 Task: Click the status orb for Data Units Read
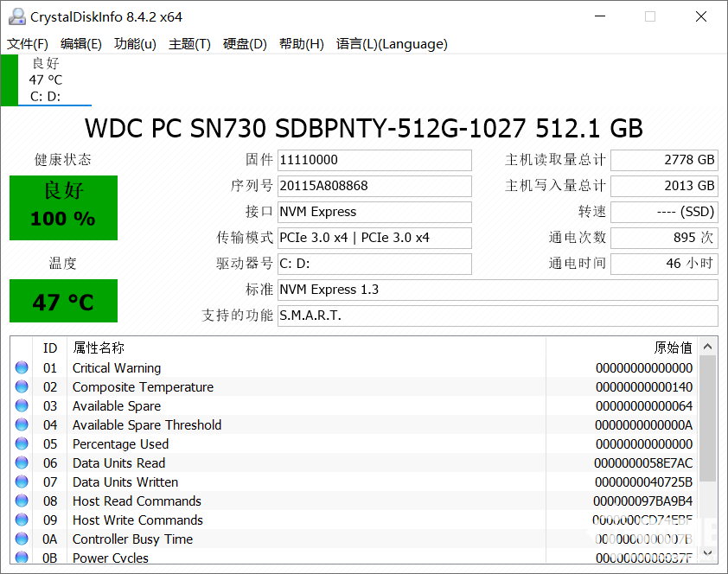22,462
